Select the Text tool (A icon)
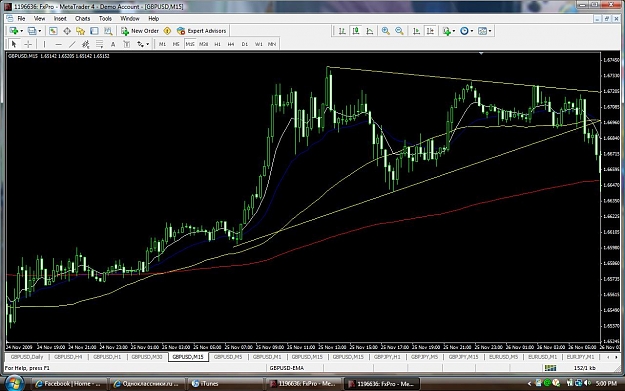625x391 pixels. [x=113, y=44]
